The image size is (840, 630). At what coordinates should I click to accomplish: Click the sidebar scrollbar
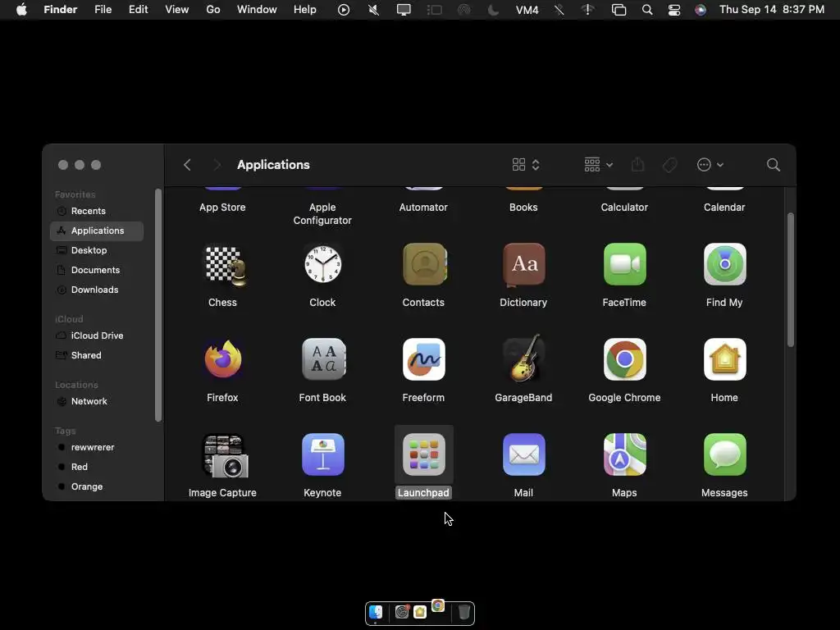158,305
